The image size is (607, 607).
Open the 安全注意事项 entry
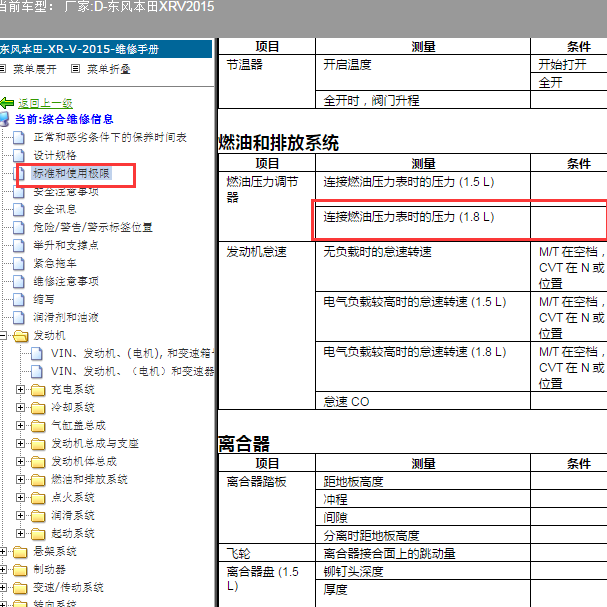coord(66,191)
